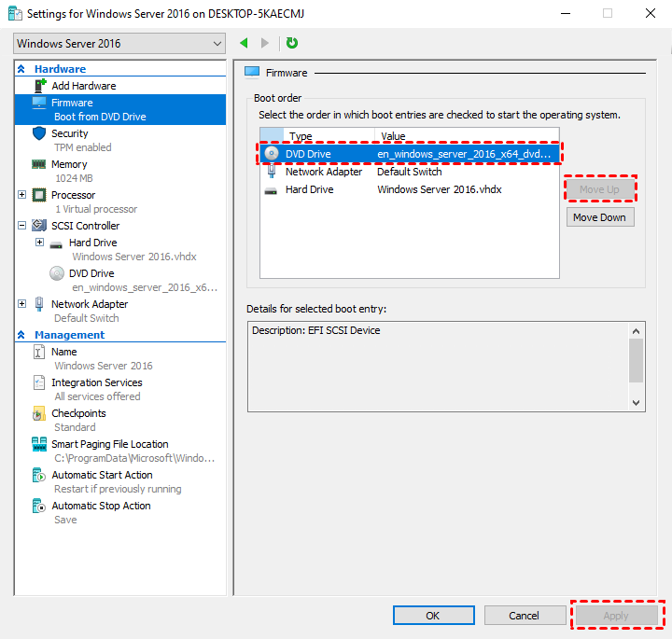Click the Network Adapter icon in sidebar

[x=39, y=304]
